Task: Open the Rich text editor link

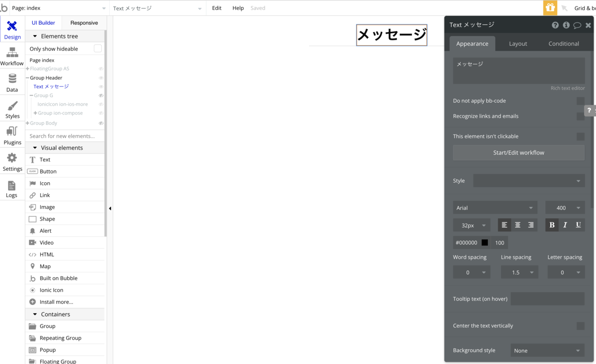Action: [568, 88]
